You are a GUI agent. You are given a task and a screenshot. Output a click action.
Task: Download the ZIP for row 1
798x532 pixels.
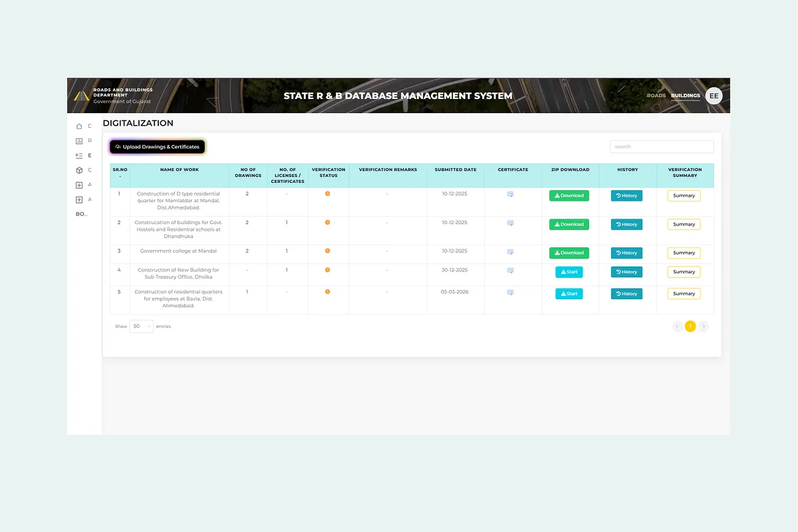coord(569,195)
